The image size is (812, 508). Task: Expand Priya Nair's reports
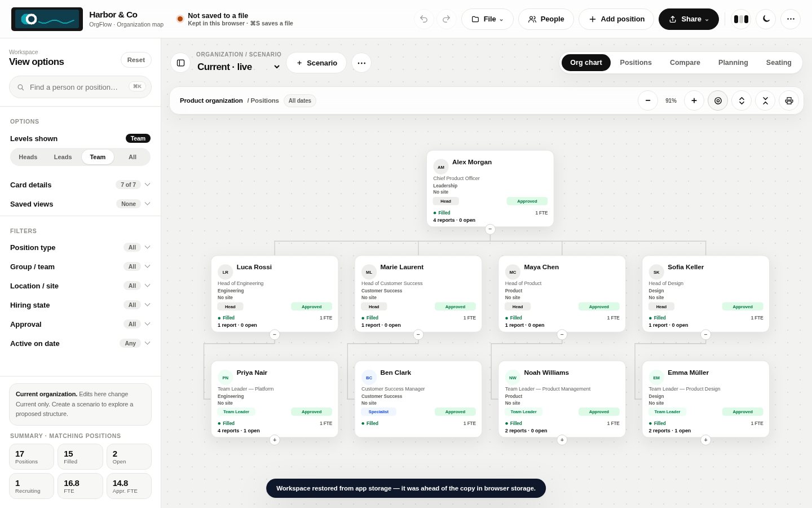coord(275,440)
